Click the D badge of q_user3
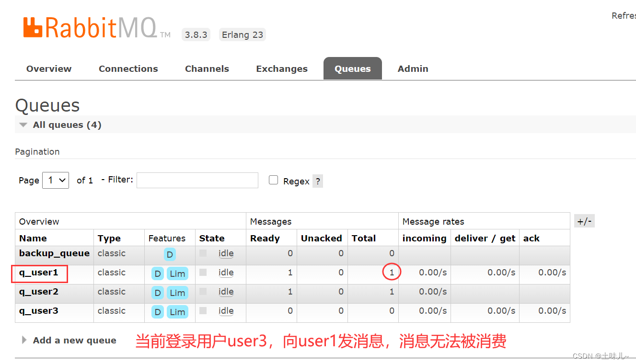Viewport: 636px width, 364px height. pyautogui.click(x=158, y=312)
